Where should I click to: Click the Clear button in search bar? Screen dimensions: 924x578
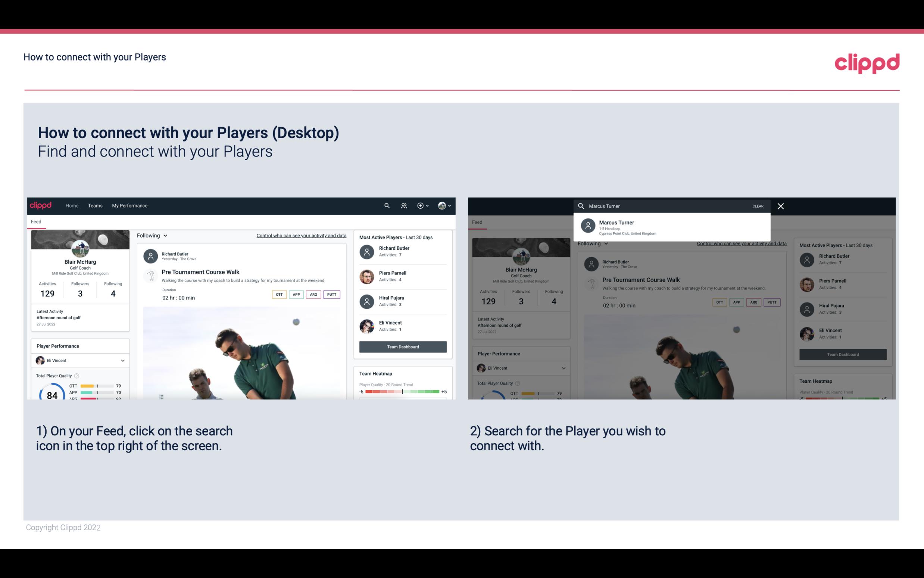758,206
